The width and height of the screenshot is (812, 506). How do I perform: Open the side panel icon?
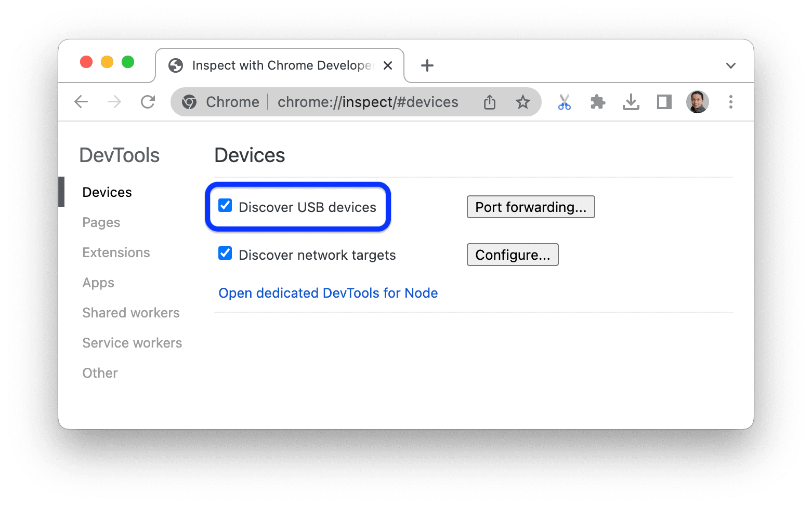coord(664,102)
